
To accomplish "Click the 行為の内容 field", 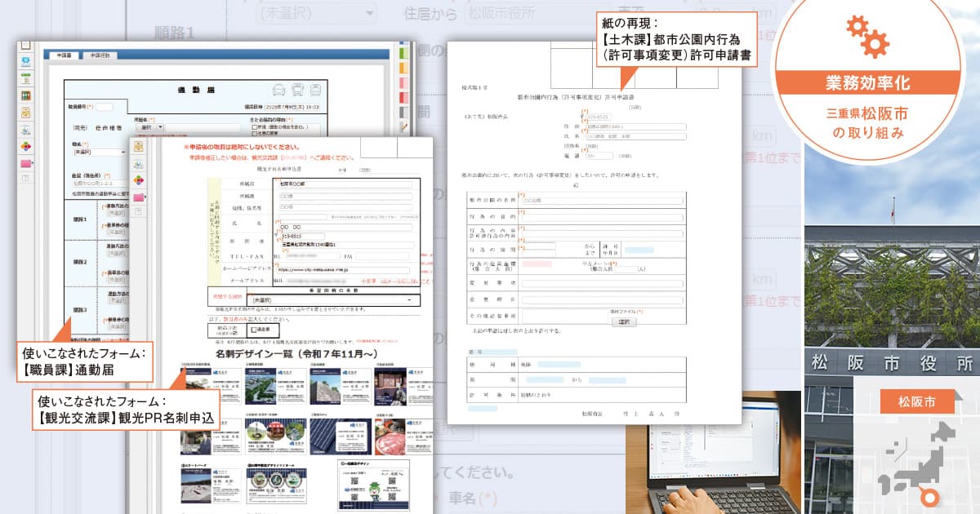I will pos(601,233).
